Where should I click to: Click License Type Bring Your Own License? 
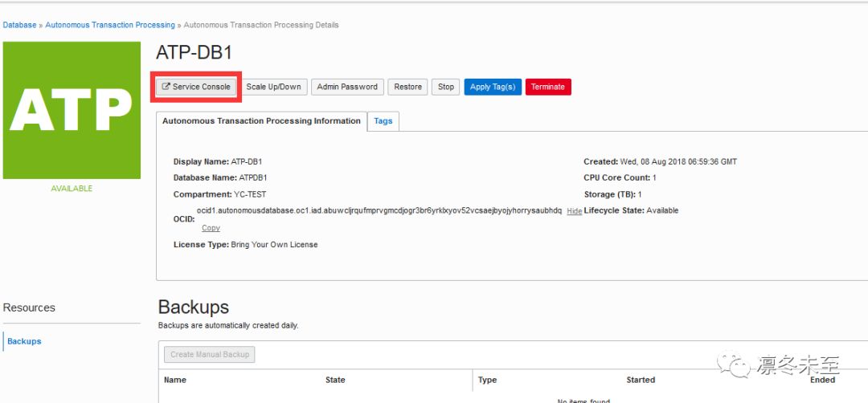[x=245, y=244]
